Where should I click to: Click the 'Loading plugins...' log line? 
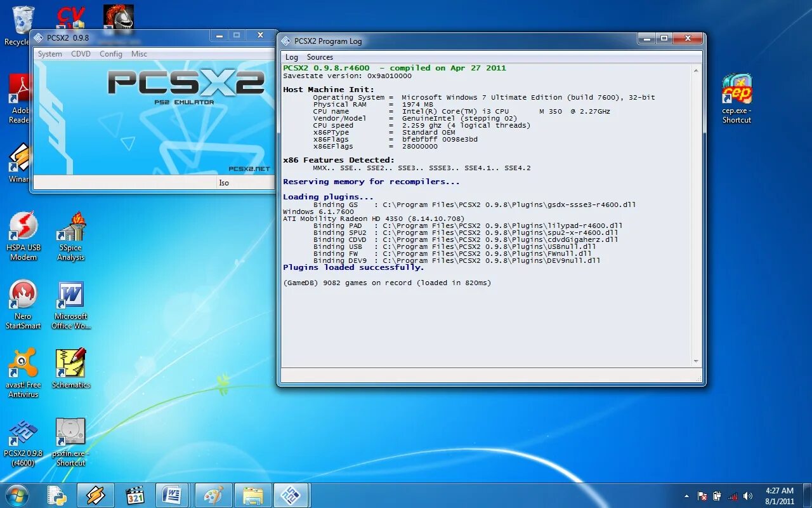[329, 197]
